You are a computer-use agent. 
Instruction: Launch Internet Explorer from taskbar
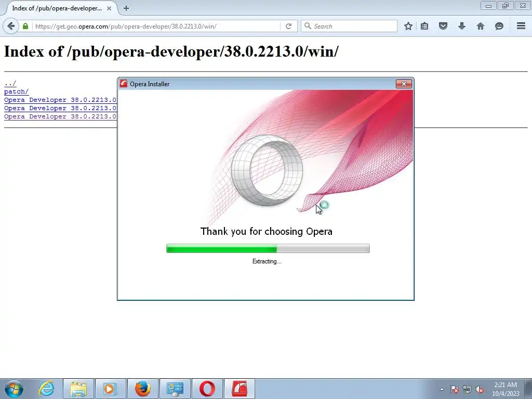[x=46, y=389]
